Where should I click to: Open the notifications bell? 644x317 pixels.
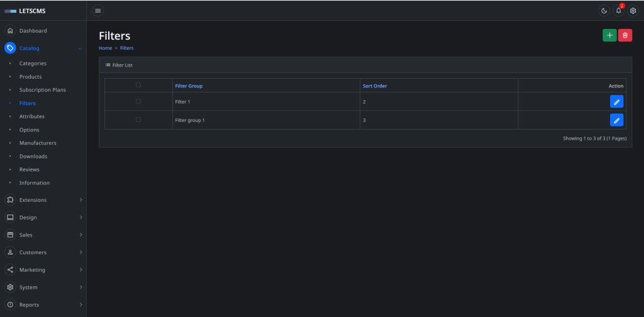pos(618,11)
